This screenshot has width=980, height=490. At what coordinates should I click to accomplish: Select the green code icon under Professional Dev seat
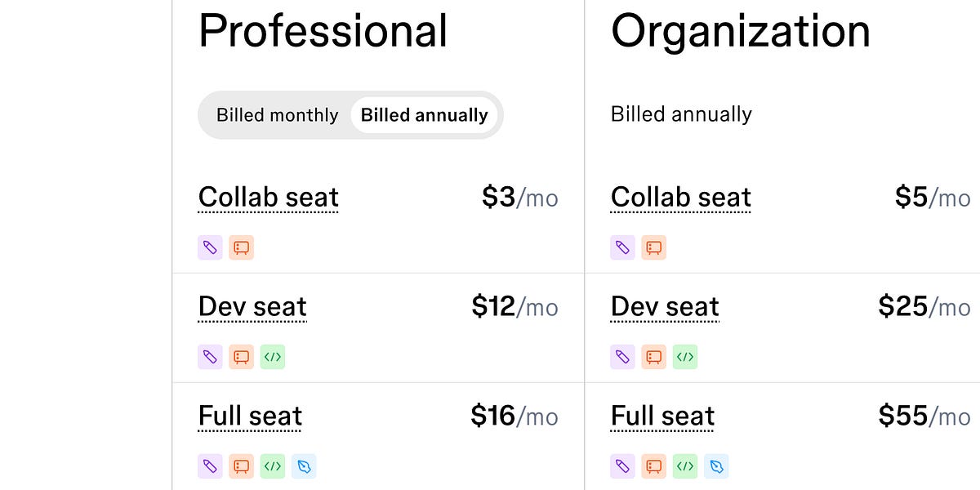(x=272, y=357)
